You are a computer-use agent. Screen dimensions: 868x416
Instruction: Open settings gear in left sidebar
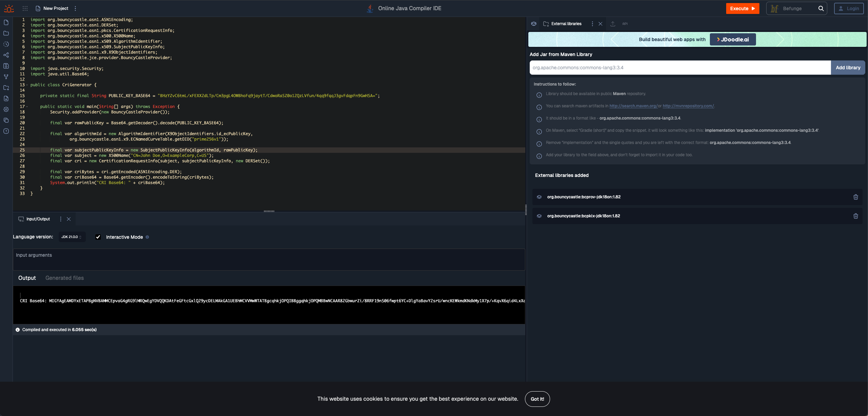coord(6,109)
